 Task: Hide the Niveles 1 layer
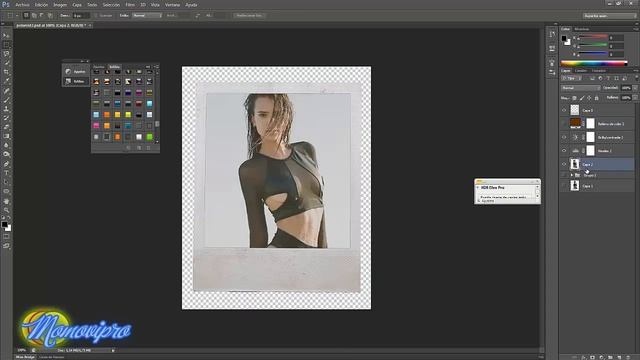(x=564, y=151)
